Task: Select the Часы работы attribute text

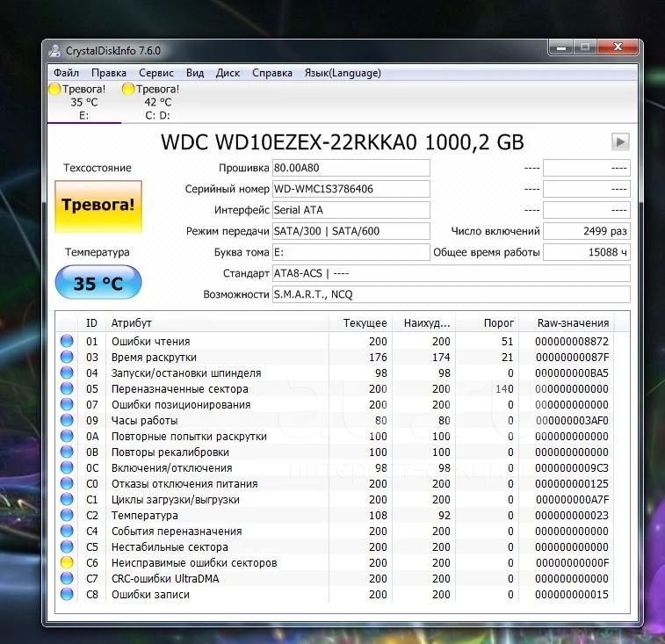Action: 145,421
